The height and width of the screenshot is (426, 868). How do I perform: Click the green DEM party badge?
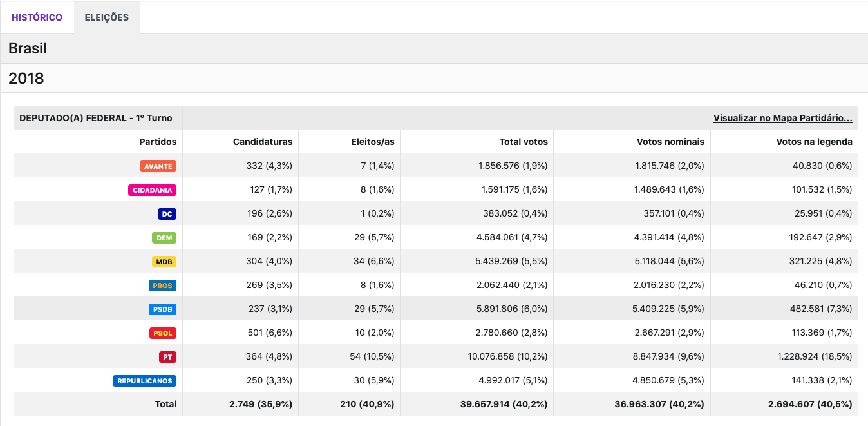click(x=164, y=238)
